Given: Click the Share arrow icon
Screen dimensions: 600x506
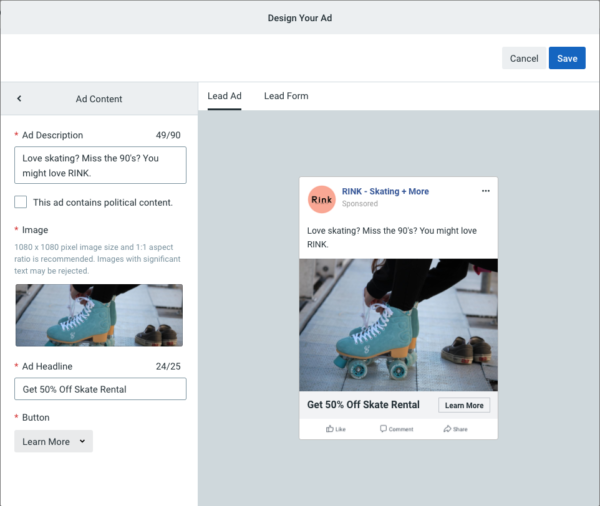Looking at the screenshot, I should point(447,429).
